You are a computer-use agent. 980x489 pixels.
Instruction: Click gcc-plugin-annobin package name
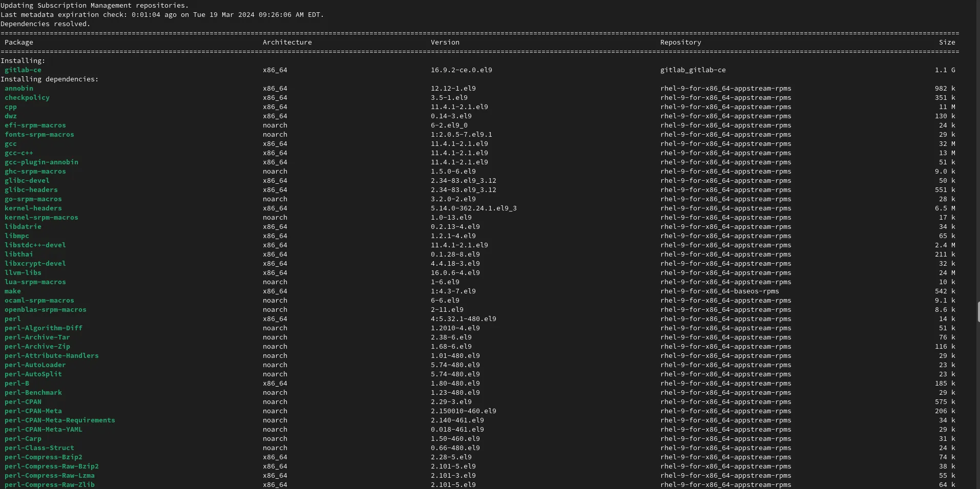[x=41, y=162]
